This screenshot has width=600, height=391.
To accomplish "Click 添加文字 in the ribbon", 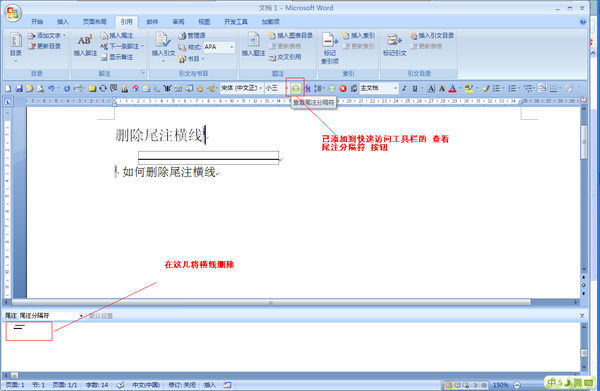I will [x=47, y=36].
